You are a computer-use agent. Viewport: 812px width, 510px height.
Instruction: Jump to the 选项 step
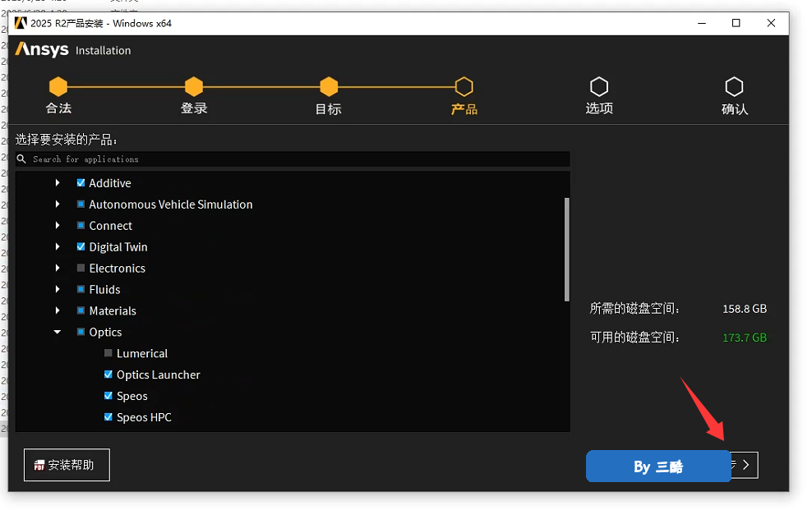tap(599, 95)
